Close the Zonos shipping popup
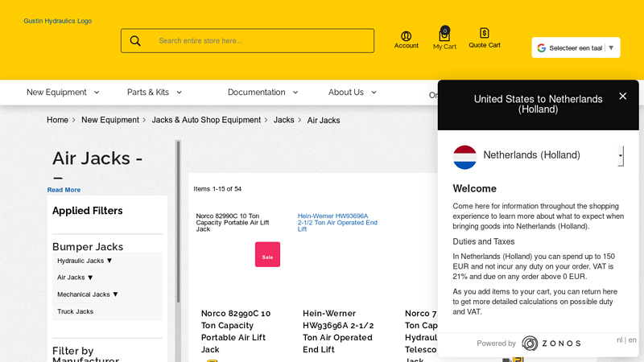The width and height of the screenshot is (644, 362). [x=622, y=97]
